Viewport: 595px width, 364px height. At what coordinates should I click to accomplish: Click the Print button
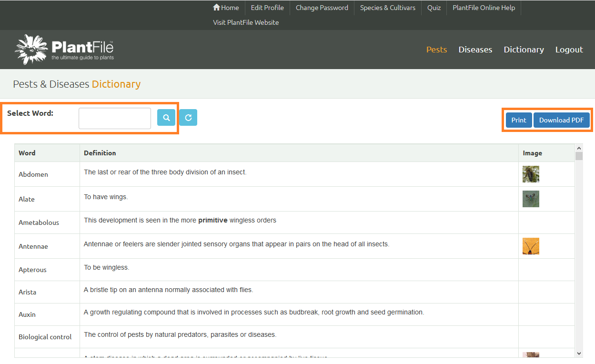click(518, 120)
